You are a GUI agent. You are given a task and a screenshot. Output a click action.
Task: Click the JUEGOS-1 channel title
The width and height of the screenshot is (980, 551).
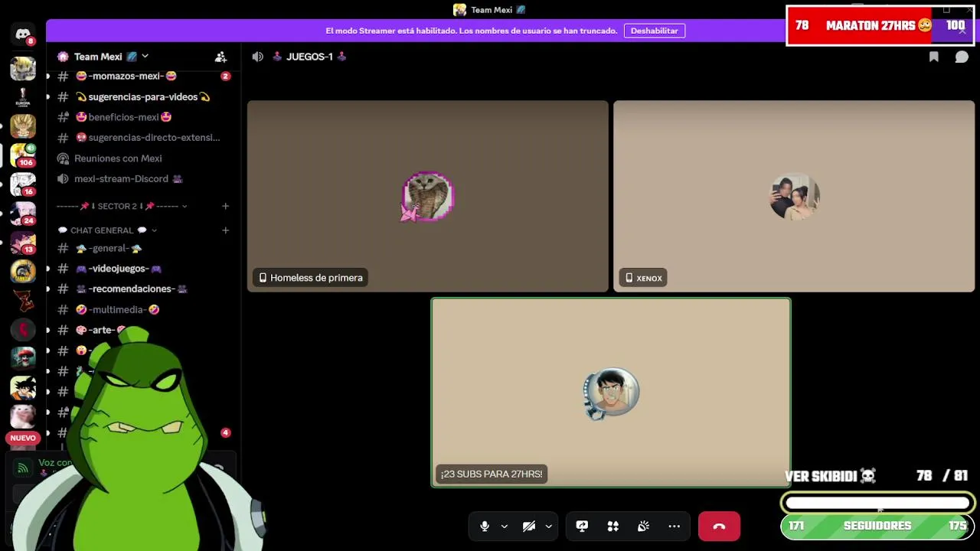pyautogui.click(x=309, y=57)
